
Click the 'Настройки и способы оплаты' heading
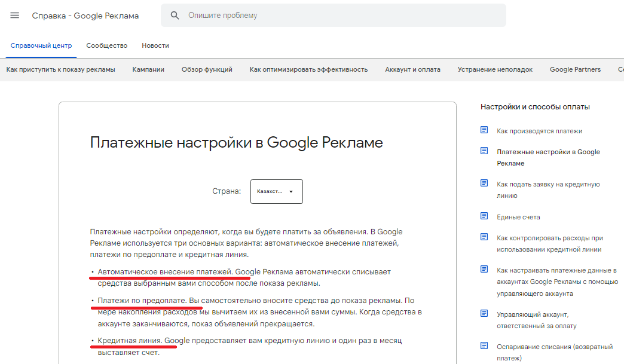coord(535,106)
